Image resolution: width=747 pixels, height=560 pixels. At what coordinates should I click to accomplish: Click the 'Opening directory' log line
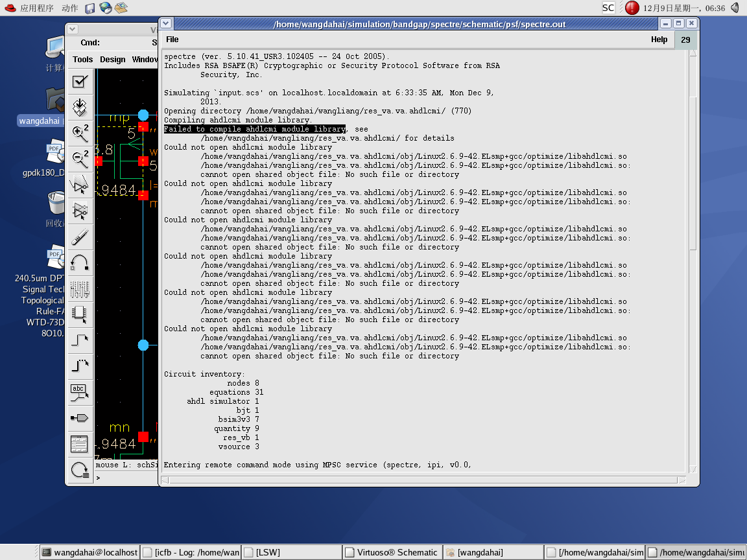click(318, 111)
